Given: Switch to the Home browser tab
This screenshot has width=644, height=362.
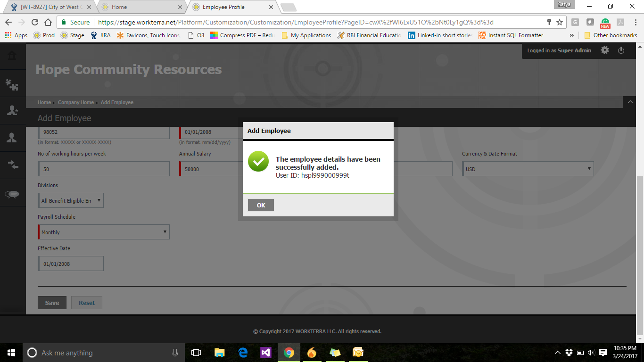Looking at the screenshot, I should (141, 7).
